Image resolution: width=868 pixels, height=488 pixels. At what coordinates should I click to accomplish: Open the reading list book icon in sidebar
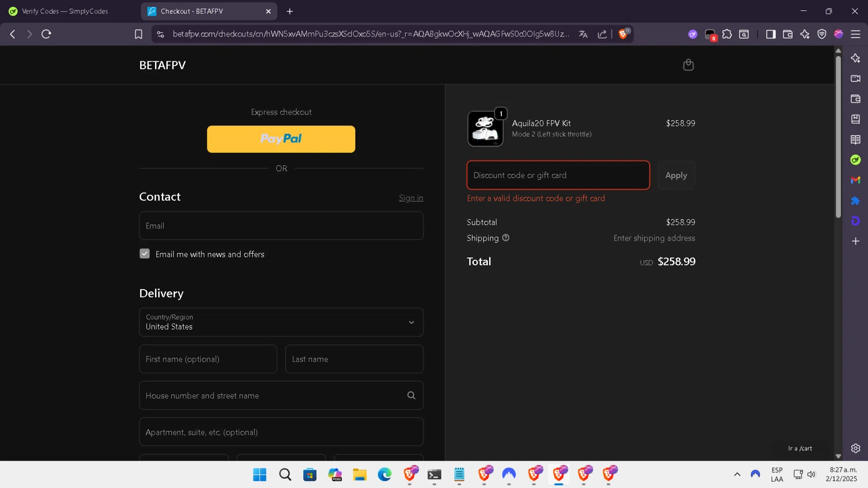tap(855, 139)
